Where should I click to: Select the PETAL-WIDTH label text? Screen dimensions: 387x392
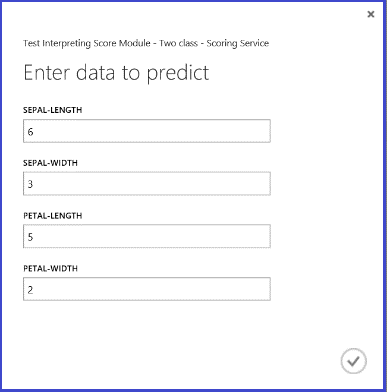[50, 268]
